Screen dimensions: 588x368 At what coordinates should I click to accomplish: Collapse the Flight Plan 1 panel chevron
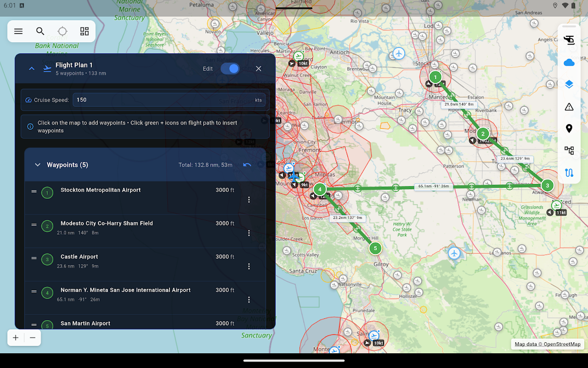[32, 69]
